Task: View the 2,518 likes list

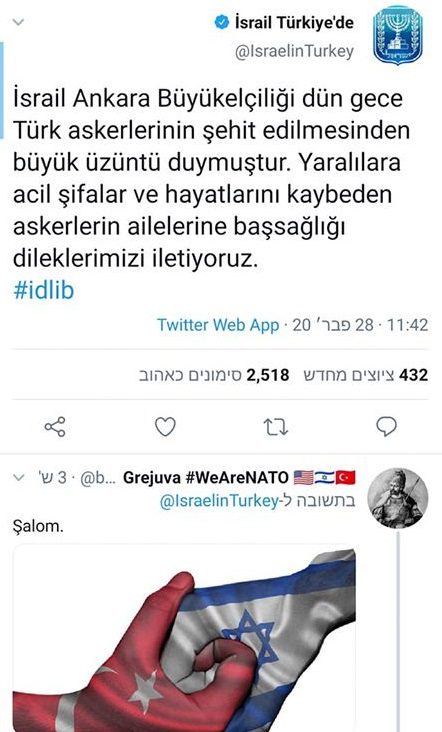Action: point(214,375)
